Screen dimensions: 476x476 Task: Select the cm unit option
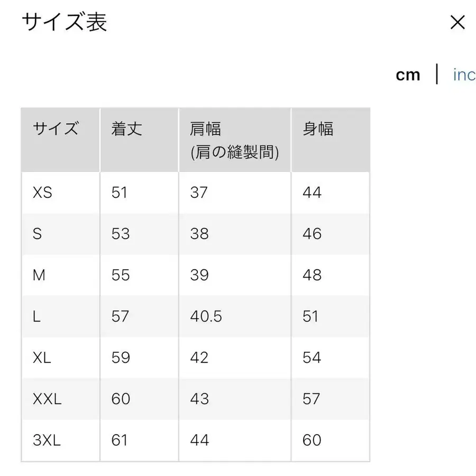coord(408,75)
